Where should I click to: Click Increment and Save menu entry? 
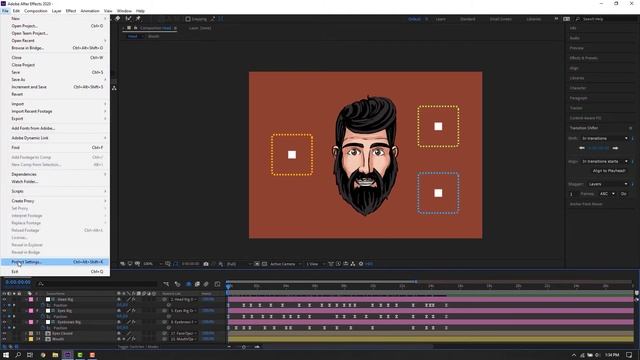(x=55, y=87)
